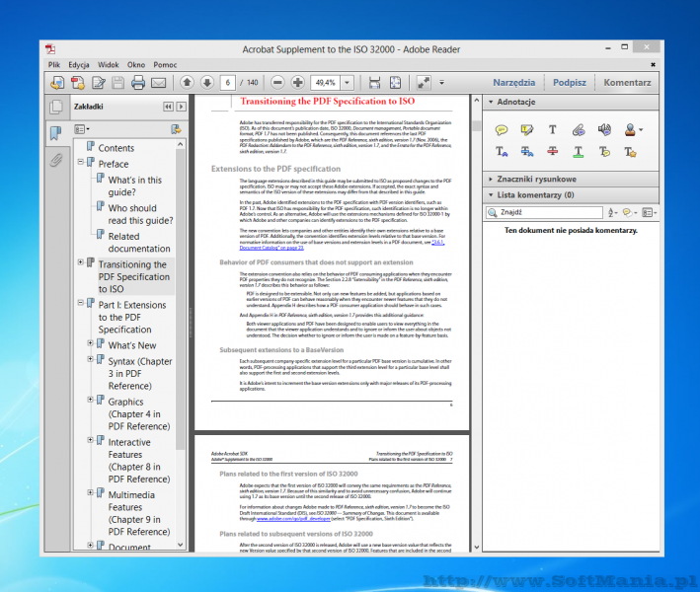Image resolution: width=700 pixels, height=592 pixels.
Task: Select the underline text tool
Action: coord(579,152)
